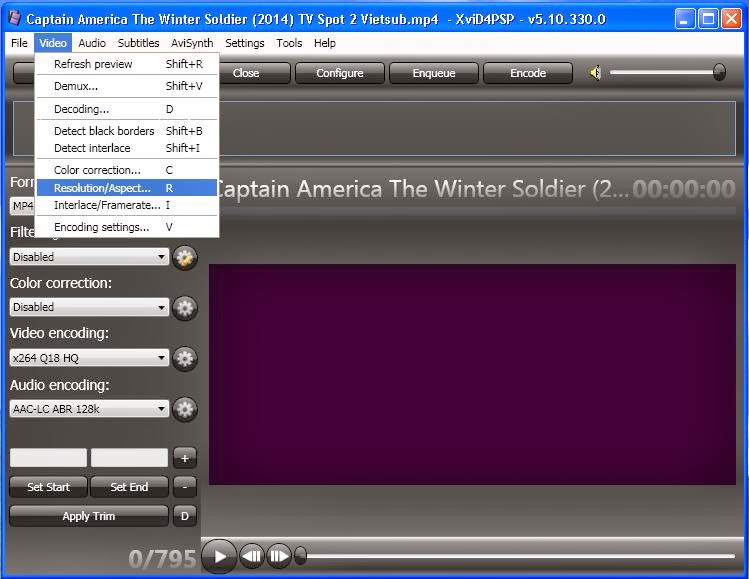Expand the Filtering dropdown set to Disabled
The height and width of the screenshot is (579, 749).
(89, 257)
